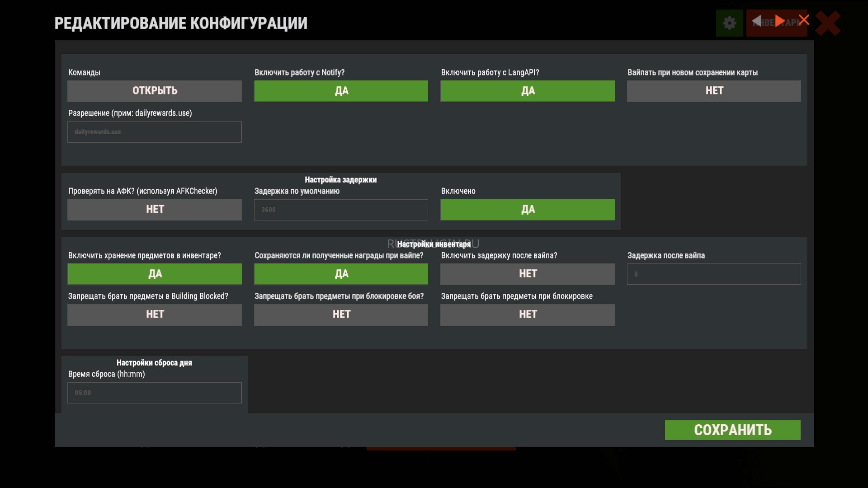This screenshot has width=868, height=488.
Task: Click the large dark red X icon
Action: [828, 23]
